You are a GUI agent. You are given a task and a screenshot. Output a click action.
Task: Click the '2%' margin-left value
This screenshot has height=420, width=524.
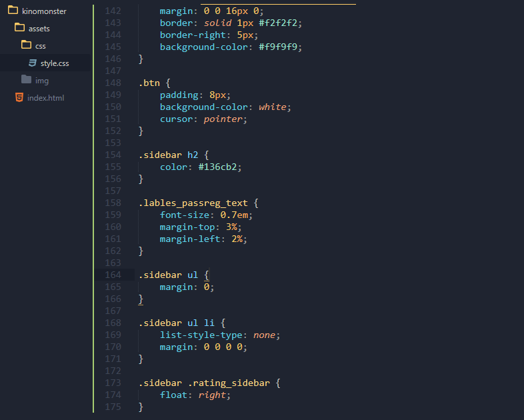click(x=237, y=239)
